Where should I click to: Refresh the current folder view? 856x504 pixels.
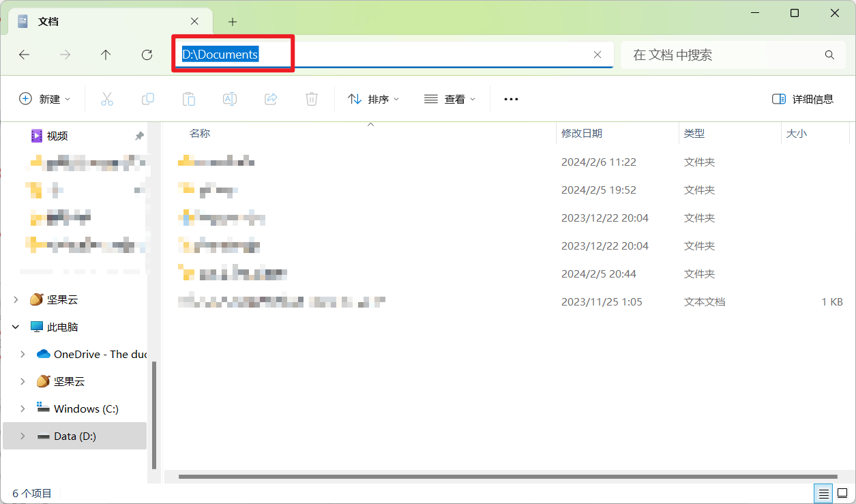[147, 55]
